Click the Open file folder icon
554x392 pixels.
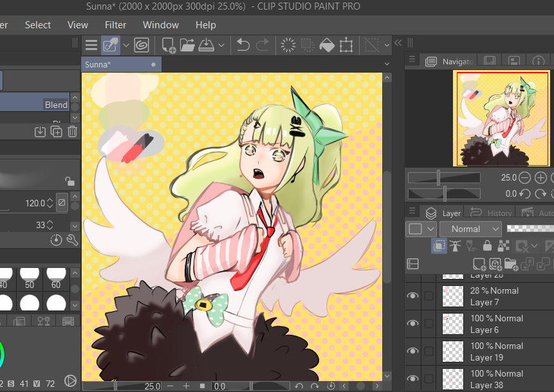[x=187, y=45]
